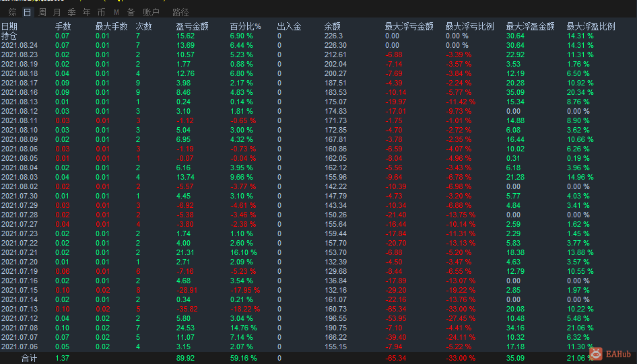Viewport: 637px width, 364px height.
Task: Select the 2021.07.08 date row
Action: [318, 328]
